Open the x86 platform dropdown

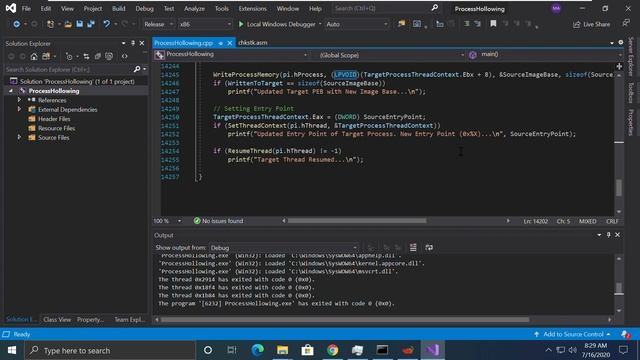pos(205,24)
